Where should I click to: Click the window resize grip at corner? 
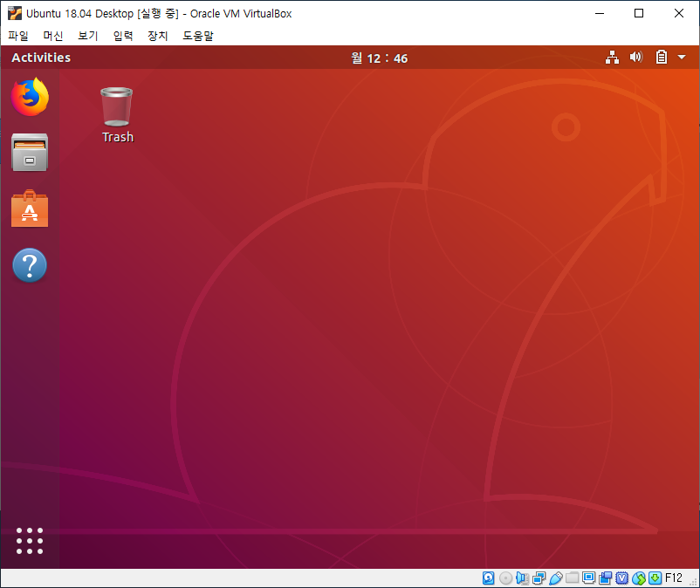694,582
